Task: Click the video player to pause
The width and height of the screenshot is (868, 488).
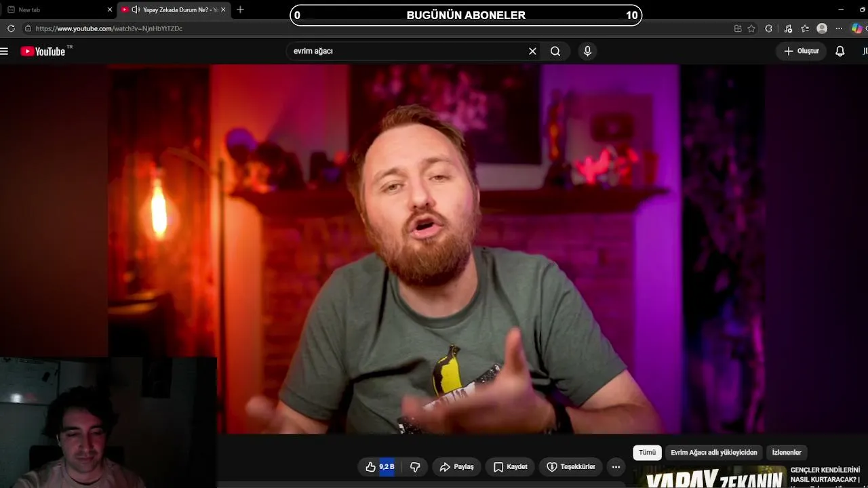Action: (x=434, y=249)
